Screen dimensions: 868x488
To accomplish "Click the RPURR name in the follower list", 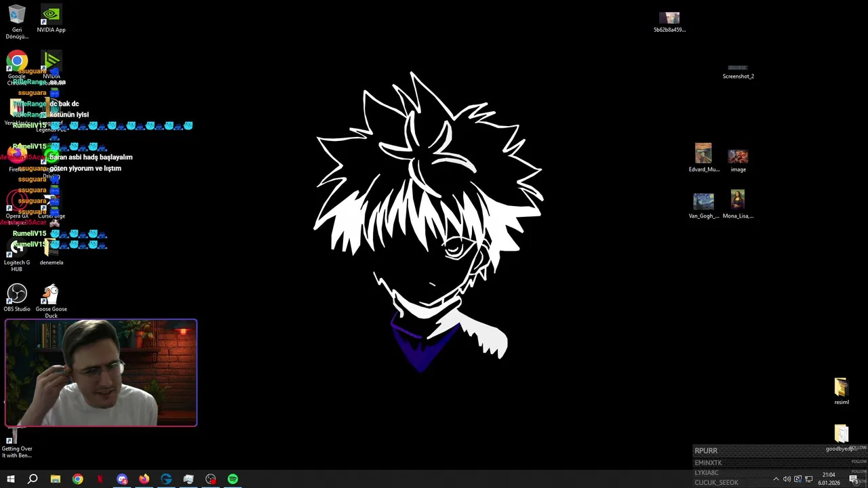I will click(705, 451).
